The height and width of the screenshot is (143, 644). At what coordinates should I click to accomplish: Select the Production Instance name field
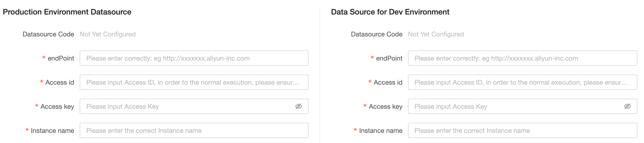pyautogui.click(x=194, y=130)
